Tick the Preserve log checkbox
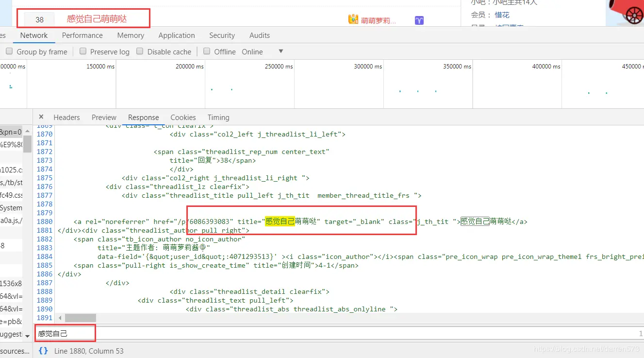Viewport: 644px width, 358px height. tap(83, 51)
